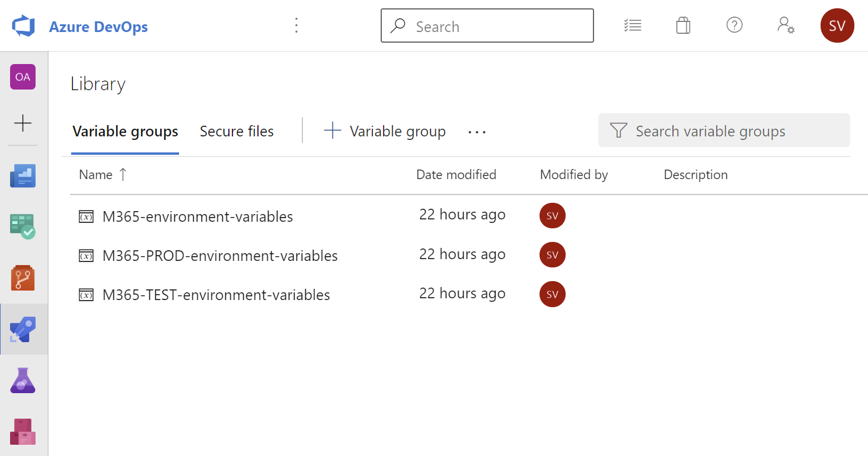The image size is (868, 456).
Task: Click SV avatar in M365-PROD-environment-variables row
Action: click(553, 255)
